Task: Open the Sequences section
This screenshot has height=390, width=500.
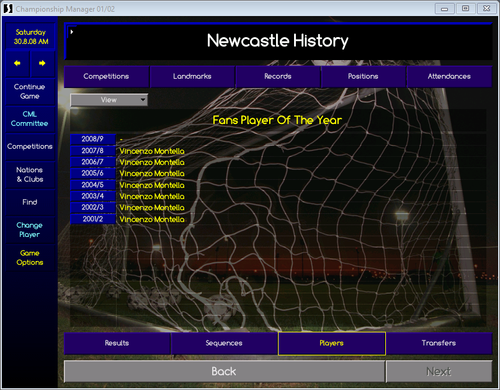Action: [224, 343]
